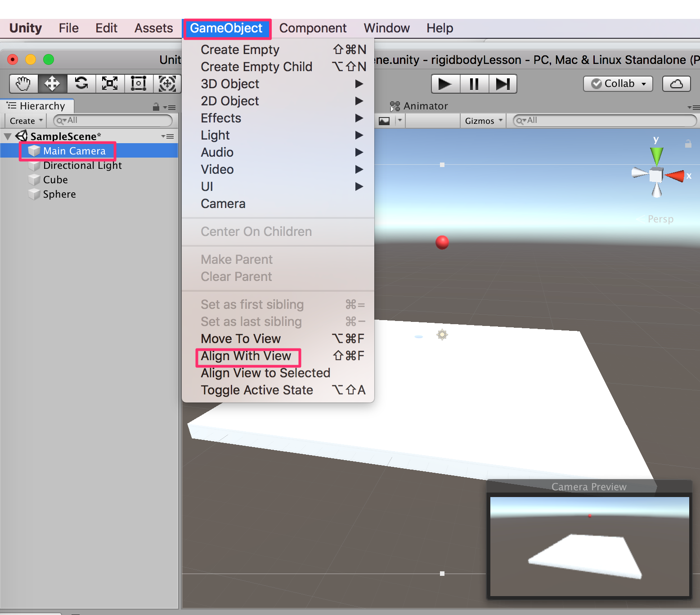700x615 pixels.
Task: Open the cloud Services button
Action: [676, 84]
